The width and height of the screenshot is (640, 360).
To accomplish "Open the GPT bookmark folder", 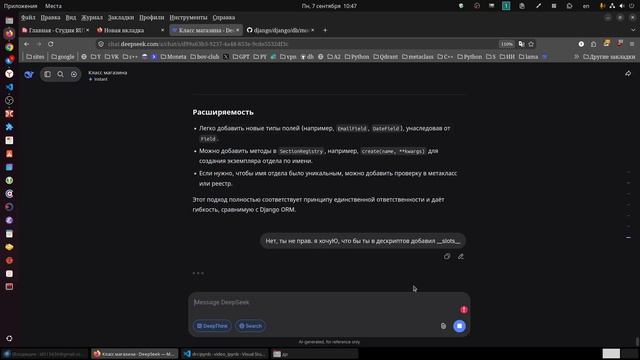I will [x=241, y=57].
